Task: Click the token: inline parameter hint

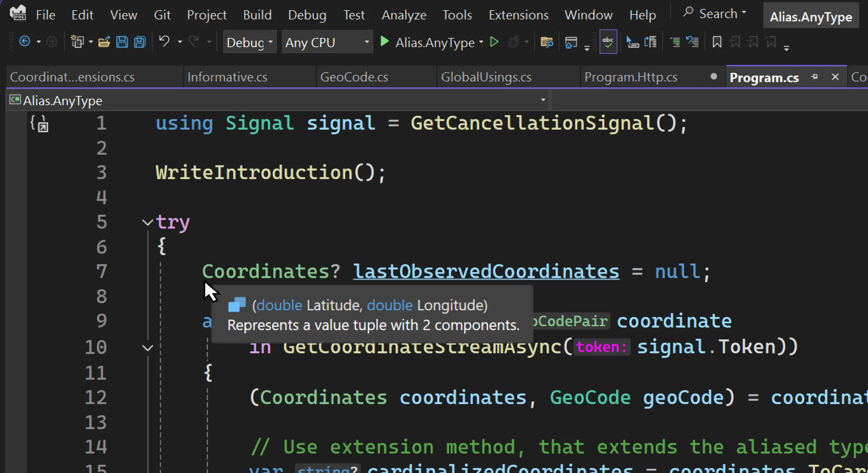Action: (x=602, y=347)
